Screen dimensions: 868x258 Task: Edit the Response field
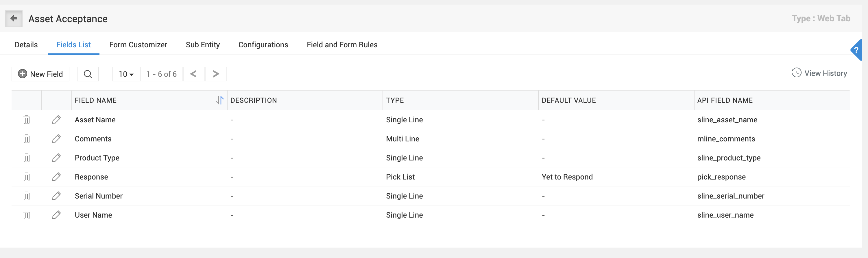coord(56,177)
